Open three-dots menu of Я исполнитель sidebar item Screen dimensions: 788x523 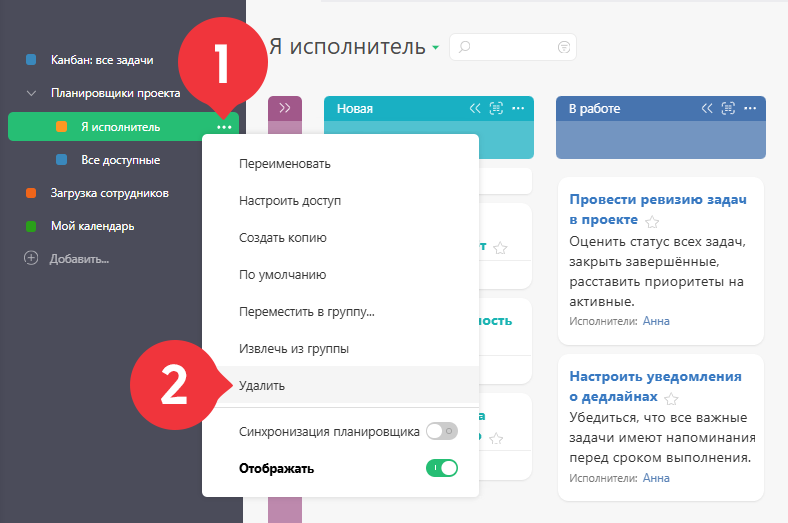224,127
